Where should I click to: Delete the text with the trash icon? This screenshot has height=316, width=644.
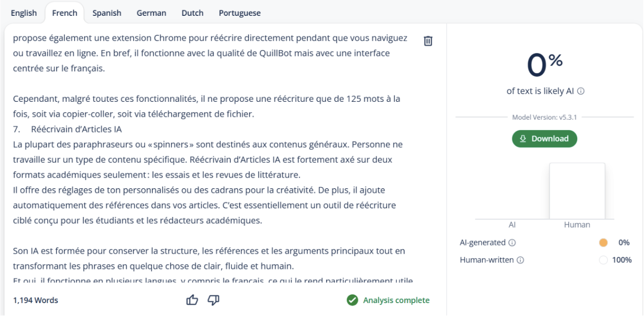(x=428, y=41)
